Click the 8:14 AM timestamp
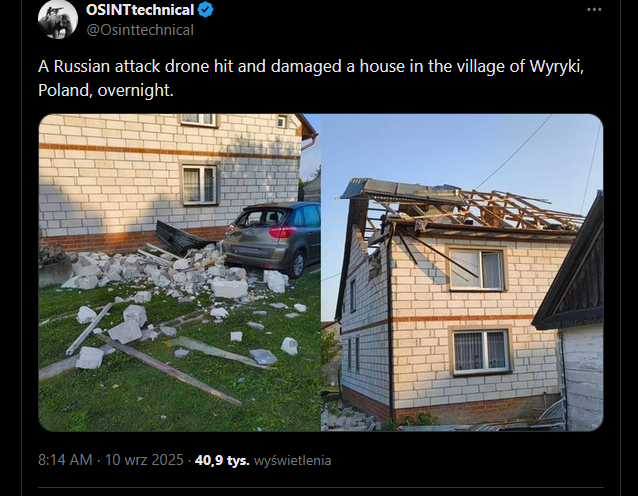Viewport: 638px width, 496px height. 65,460
